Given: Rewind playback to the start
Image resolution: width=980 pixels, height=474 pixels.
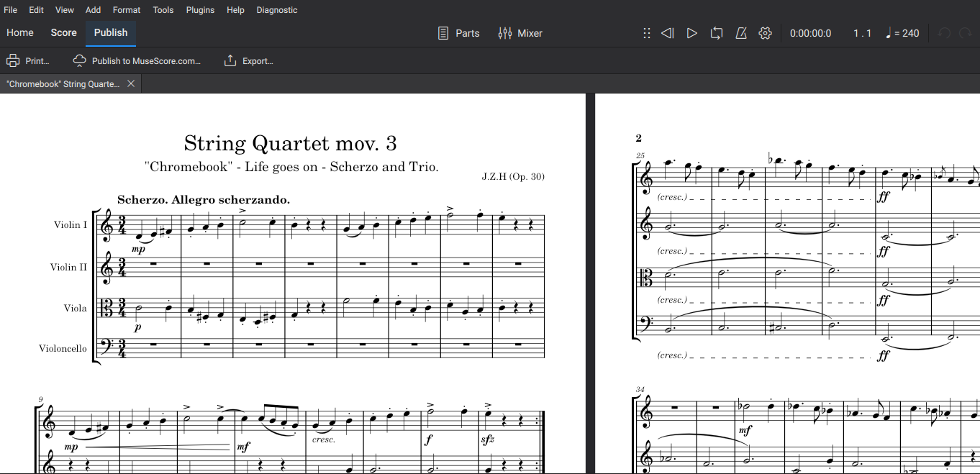Looking at the screenshot, I should pos(668,33).
